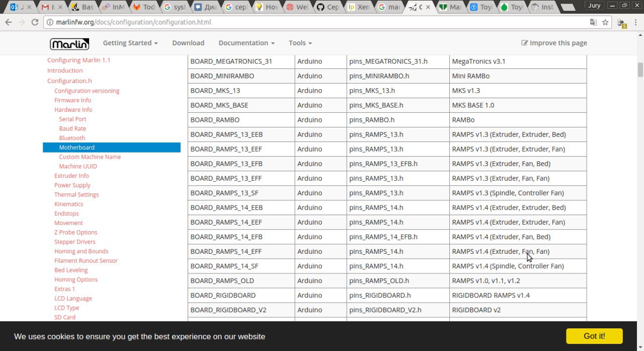Viewport: 644px width, 351px height.
Task: Select Extruder Info in sidebar
Action: tap(71, 176)
